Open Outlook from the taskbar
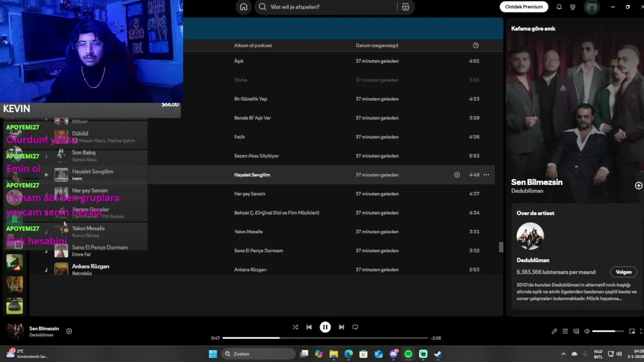 pos(378,354)
